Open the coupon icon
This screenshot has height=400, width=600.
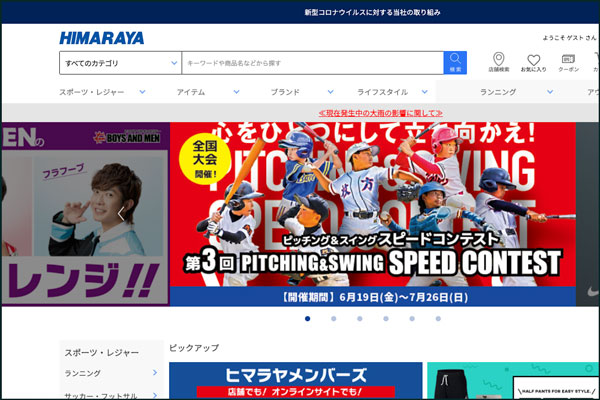pos(568,62)
